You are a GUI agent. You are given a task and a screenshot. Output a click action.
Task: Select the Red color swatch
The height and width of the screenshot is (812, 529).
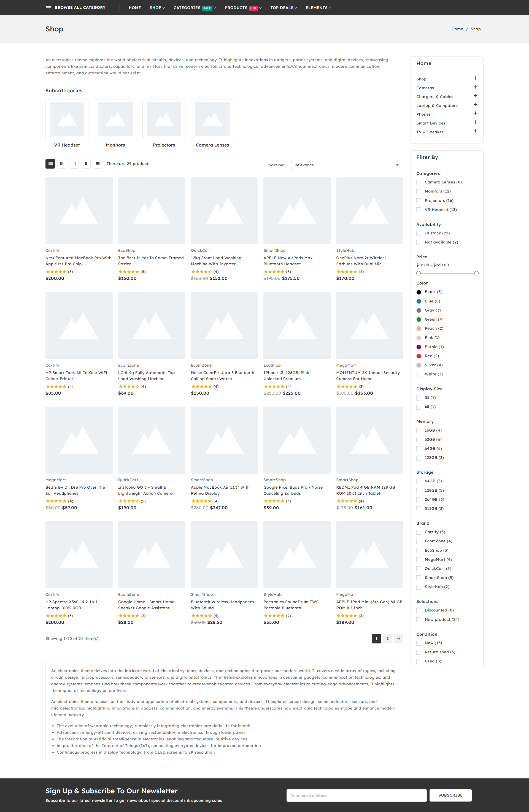[419, 356]
